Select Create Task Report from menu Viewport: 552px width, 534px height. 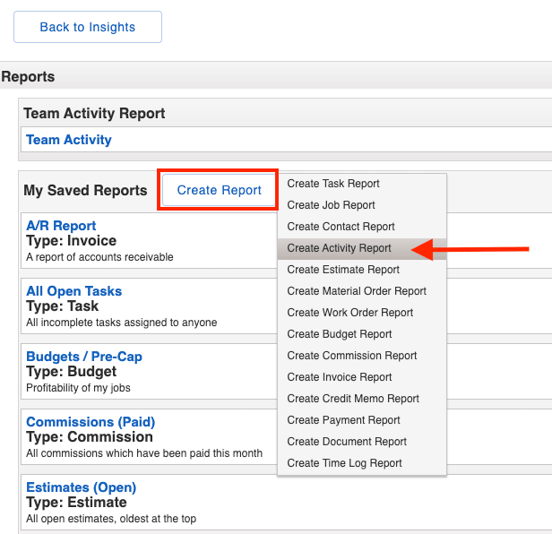[x=362, y=184]
